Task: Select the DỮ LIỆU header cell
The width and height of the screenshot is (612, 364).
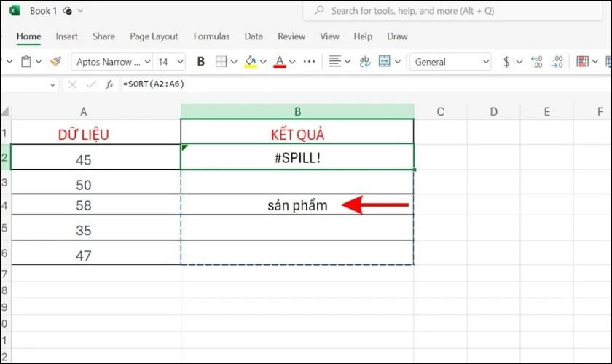Action: point(96,132)
